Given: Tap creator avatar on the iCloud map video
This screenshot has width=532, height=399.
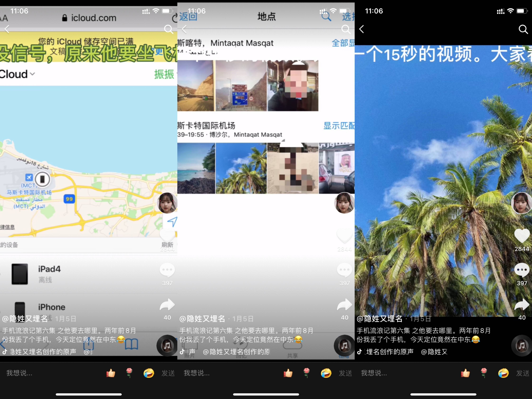Looking at the screenshot, I should [167, 203].
